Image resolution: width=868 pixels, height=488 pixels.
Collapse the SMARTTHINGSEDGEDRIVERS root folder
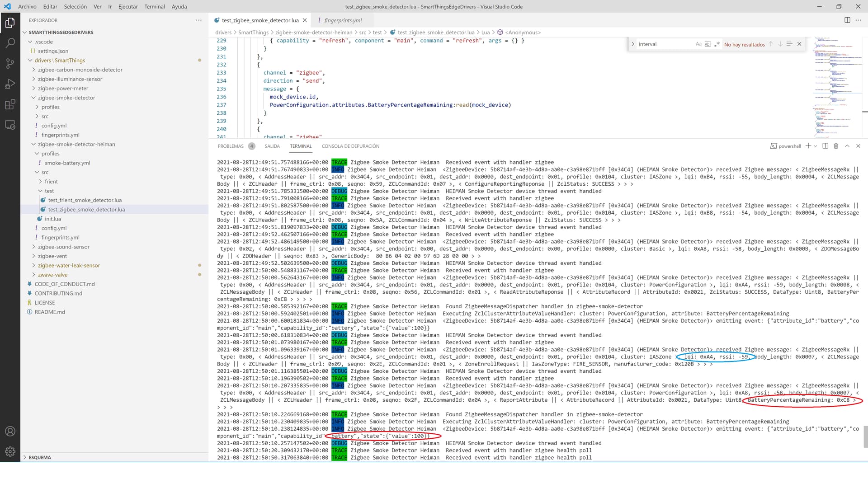point(61,33)
